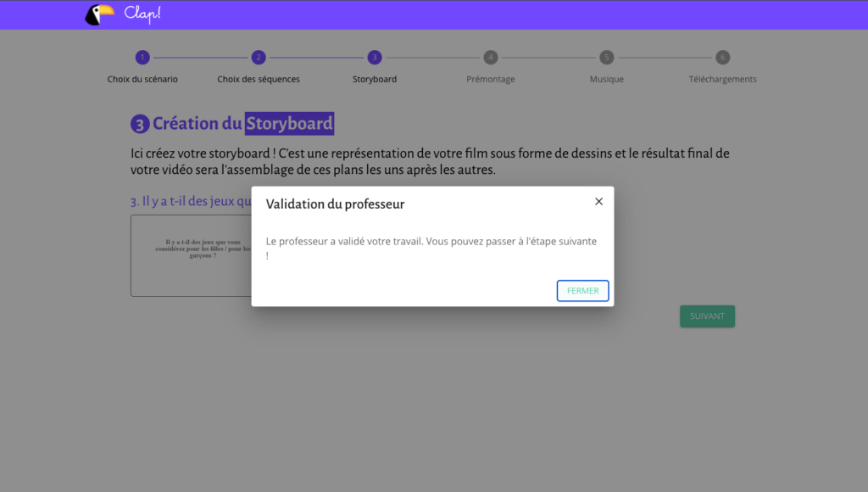The height and width of the screenshot is (492, 868).
Task: Jump to Prémontage step label
Action: tap(490, 79)
